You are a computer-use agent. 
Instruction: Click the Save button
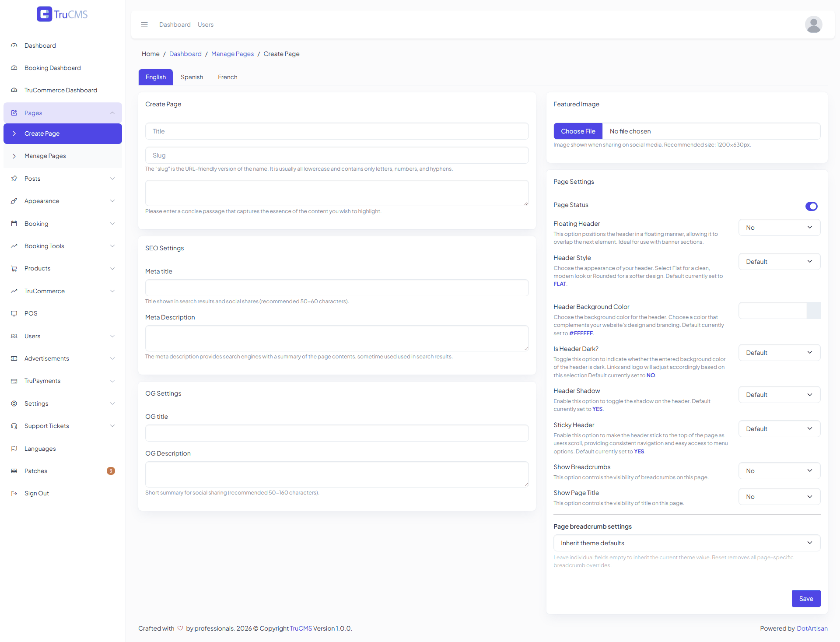pyautogui.click(x=806, y=599)
